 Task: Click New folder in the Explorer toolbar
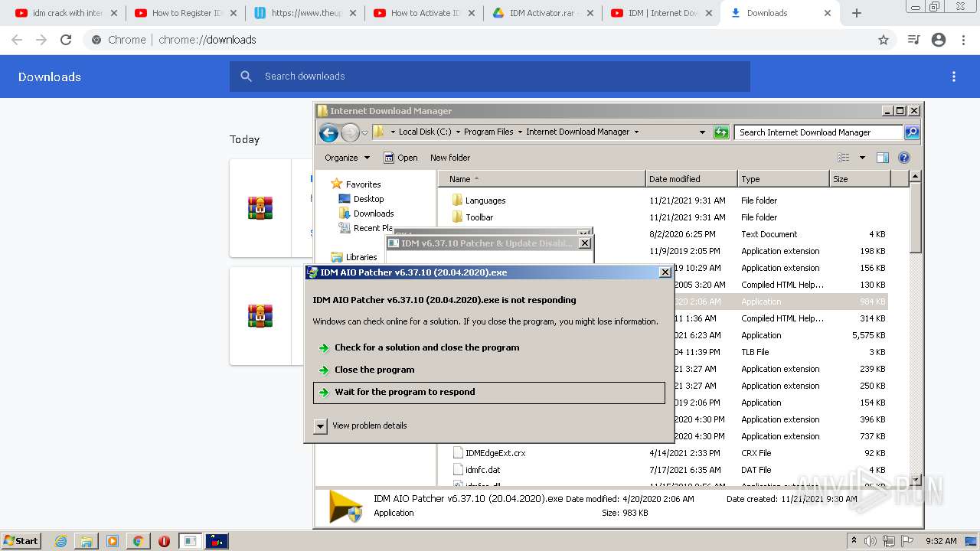click(450, 158)
